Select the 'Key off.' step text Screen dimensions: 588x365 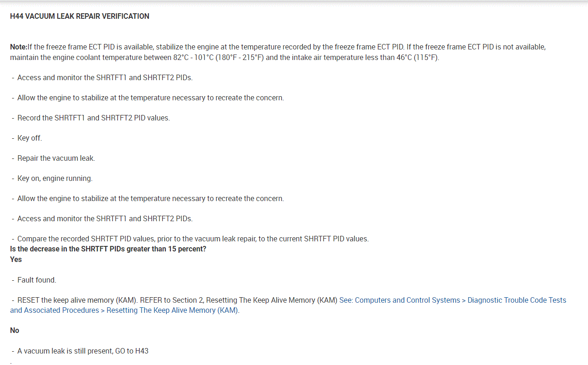(29, 138)
